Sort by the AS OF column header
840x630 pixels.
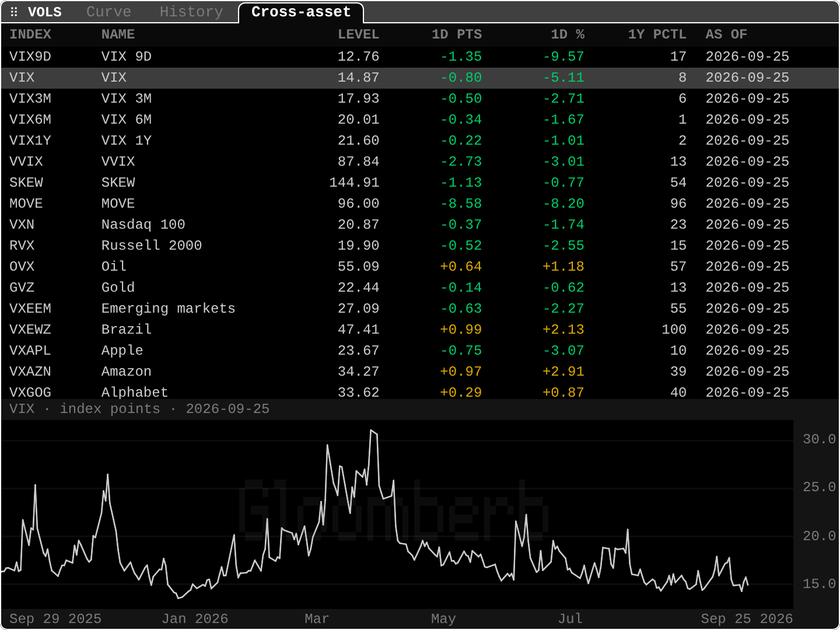click(x=726, y=34)
